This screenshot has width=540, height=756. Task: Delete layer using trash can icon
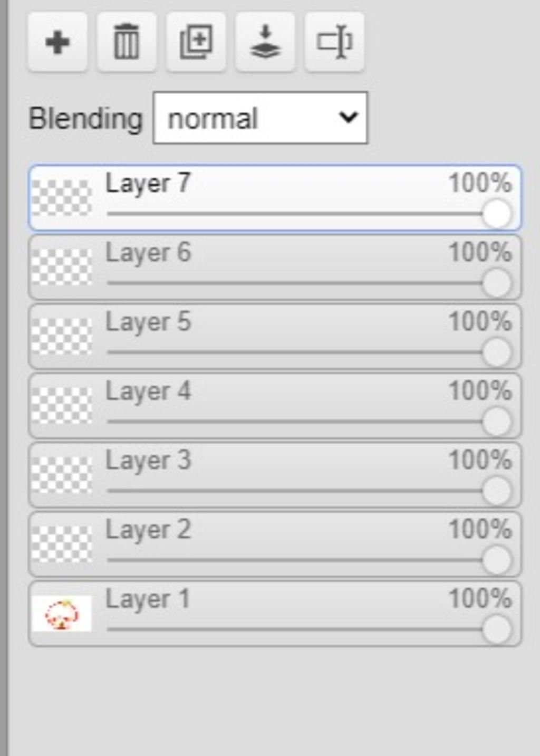coord(127,42)
